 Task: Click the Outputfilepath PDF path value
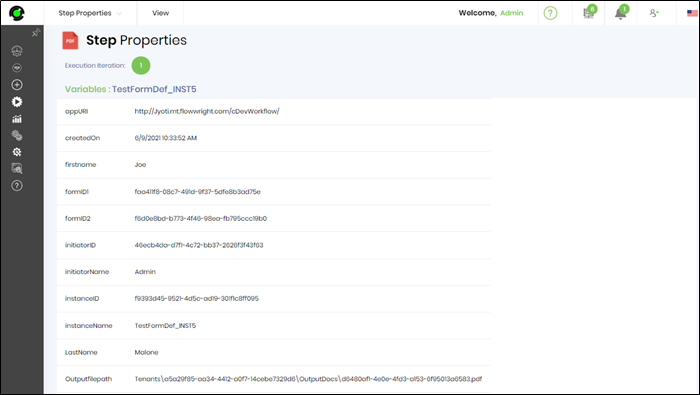(308, 379)
